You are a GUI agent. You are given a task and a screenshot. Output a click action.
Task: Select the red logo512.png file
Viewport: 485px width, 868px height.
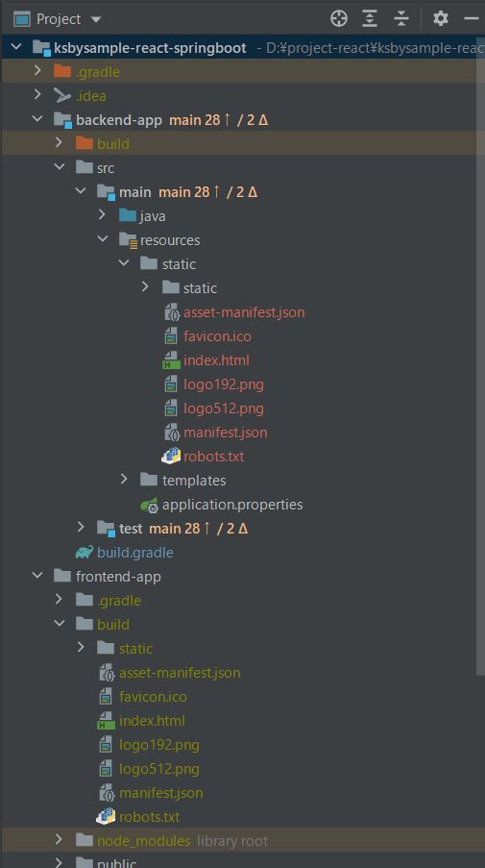[224, 409]
